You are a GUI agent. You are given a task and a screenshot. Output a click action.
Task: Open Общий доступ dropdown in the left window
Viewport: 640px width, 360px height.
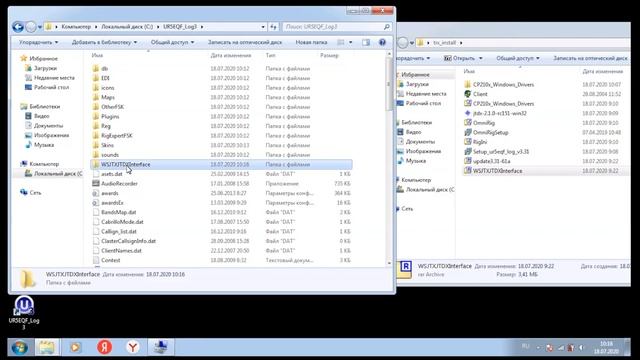pos(173,42)
